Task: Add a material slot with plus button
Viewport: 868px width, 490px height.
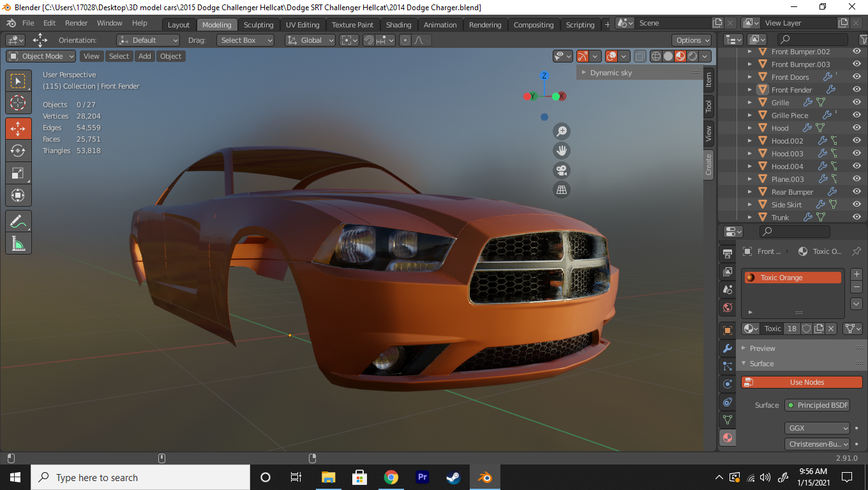Action: 857,274
